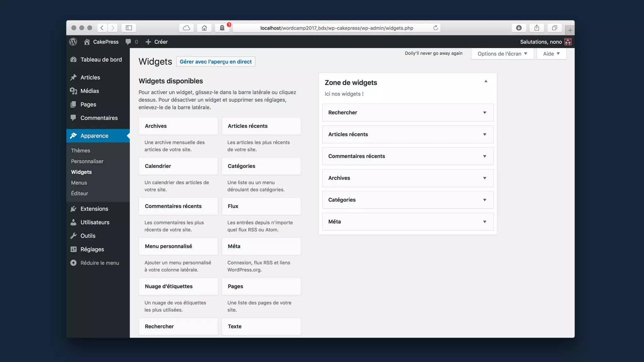The image size is (644, 362).
Task: Collapse the Zone de widgets panel
Action: (x=486, y=81)
